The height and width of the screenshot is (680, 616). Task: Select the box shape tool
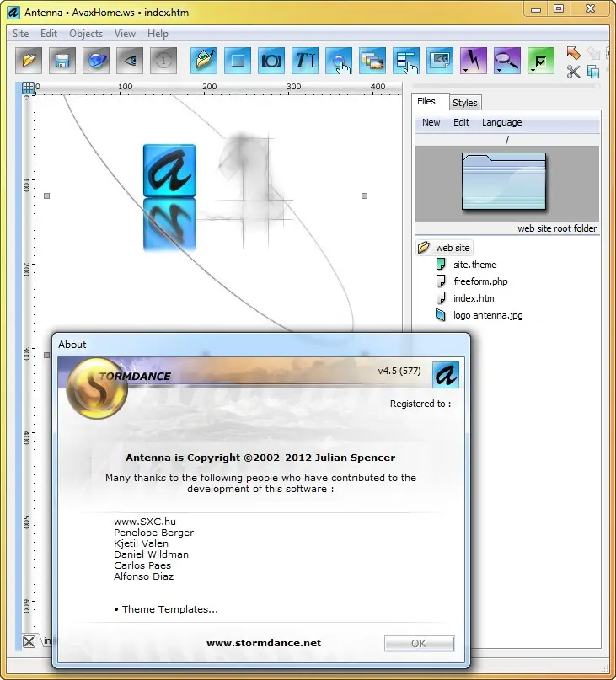coord(238,61)
